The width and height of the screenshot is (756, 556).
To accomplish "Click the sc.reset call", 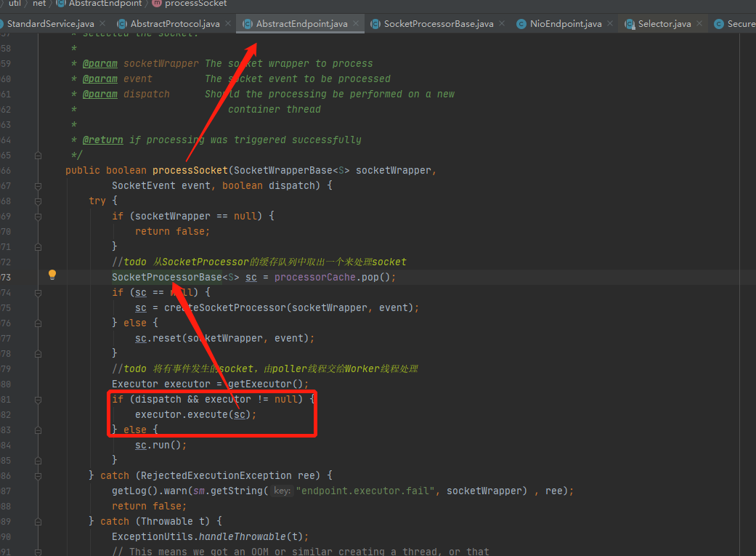I will point(158,338).
